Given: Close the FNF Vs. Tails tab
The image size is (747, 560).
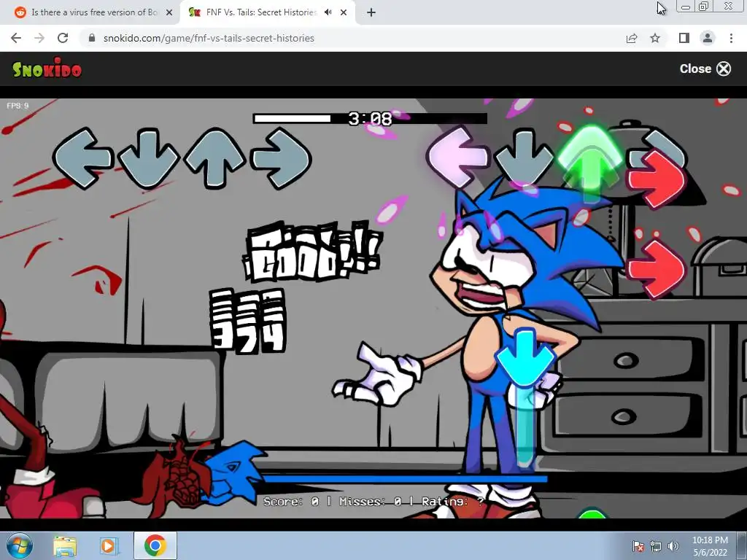Looking at the screenshot, I should tap(344, 12).
